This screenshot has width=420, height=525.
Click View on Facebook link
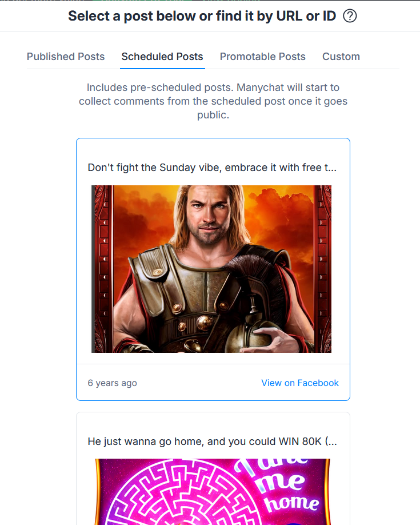pos(300,383)
